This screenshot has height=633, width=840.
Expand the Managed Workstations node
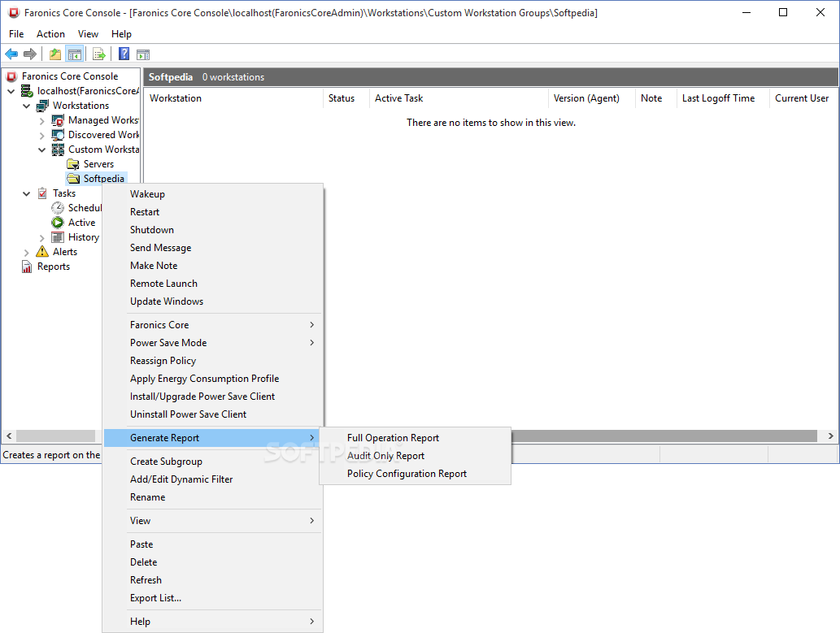tap(41, 121)
